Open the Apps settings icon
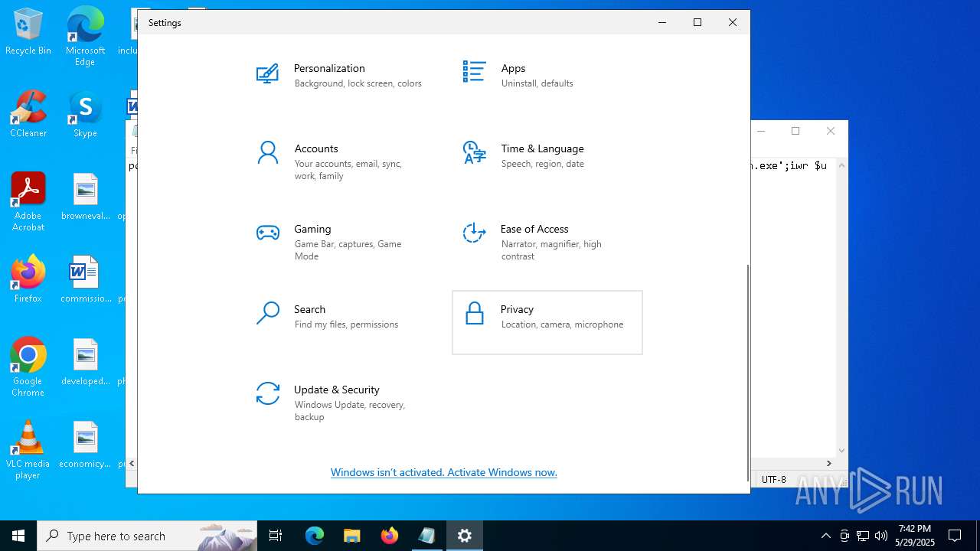Screen dimensions: 980x551 point(474,72)
